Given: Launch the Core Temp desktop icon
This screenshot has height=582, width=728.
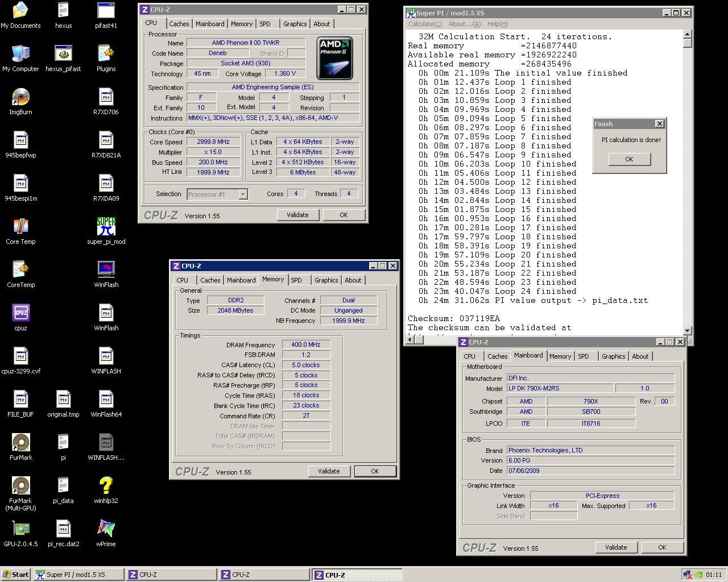Looking at the screenshot, I should tap(20, 231).
